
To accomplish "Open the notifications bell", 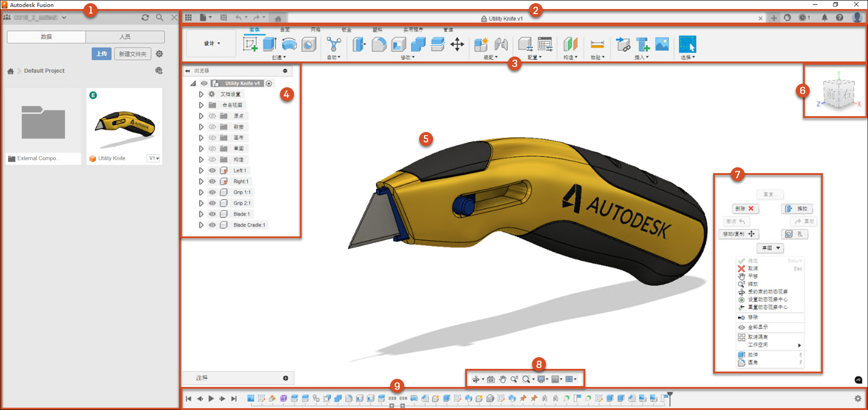I will click(825, 18).
